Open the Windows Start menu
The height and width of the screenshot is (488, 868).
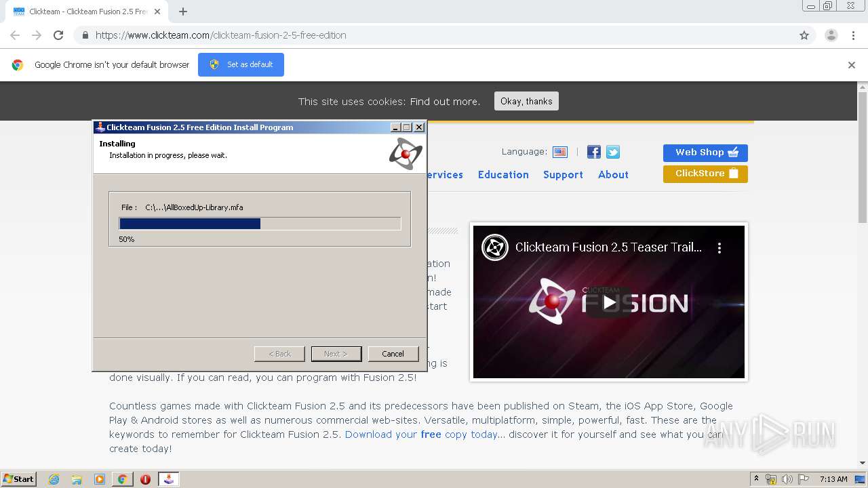18,479
